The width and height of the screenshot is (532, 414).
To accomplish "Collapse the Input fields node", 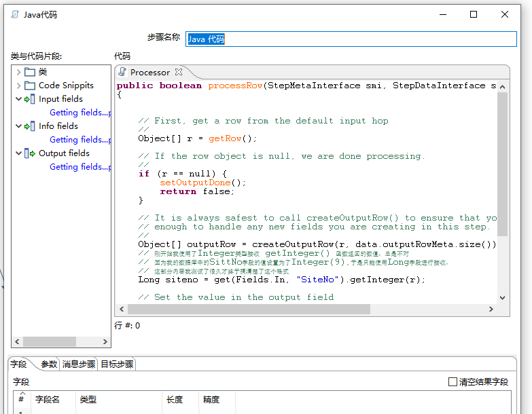I will coord(18,99).
